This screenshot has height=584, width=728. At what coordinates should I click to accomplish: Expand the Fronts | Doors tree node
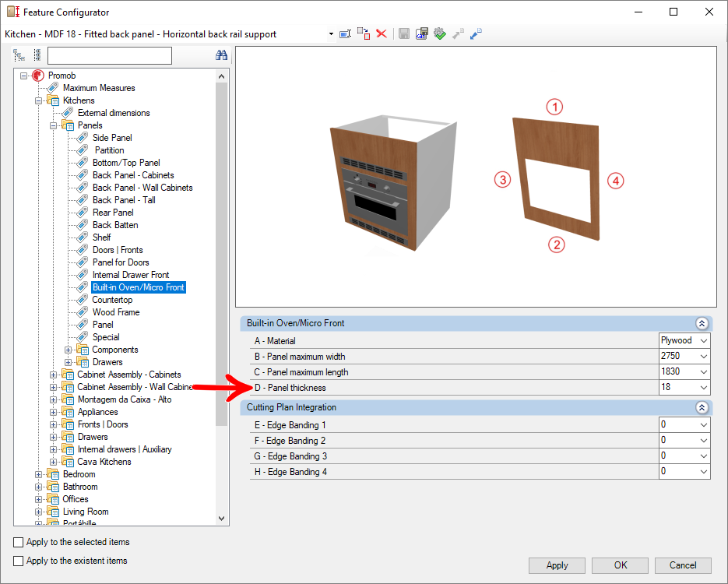tap(54, 424)
